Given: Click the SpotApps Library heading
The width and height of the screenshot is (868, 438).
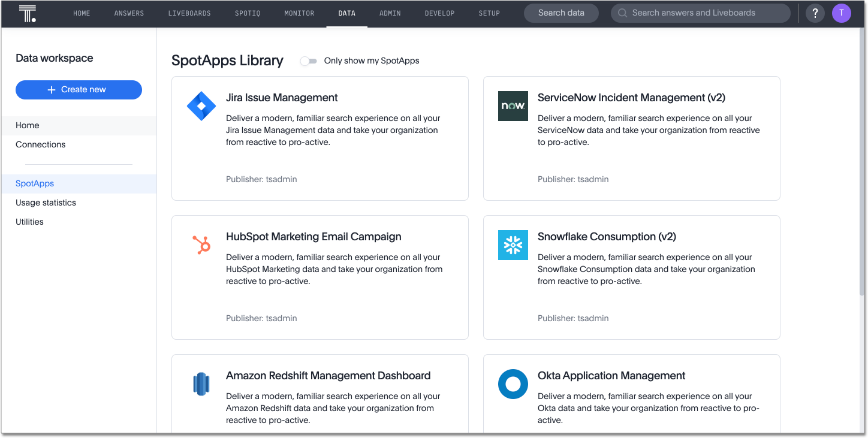Looking at the screenshot, I should pos(227,61).
